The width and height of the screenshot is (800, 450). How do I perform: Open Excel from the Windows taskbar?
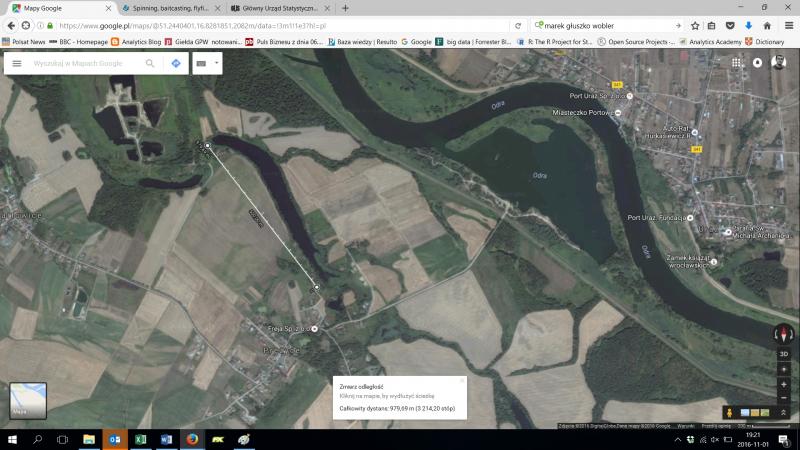140,439
